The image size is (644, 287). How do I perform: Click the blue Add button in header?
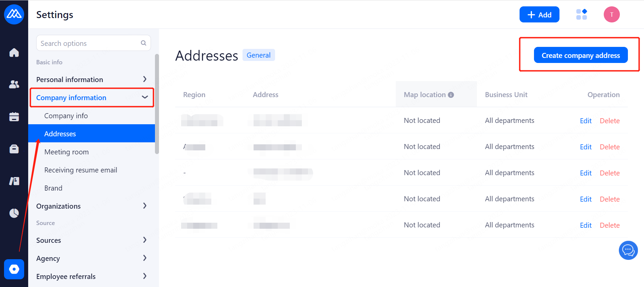click(539, 15)
